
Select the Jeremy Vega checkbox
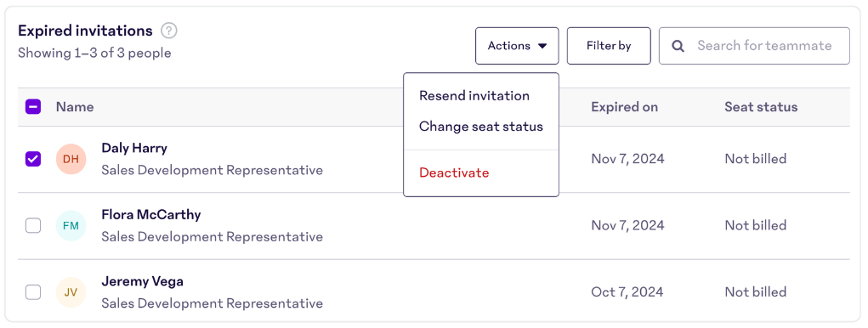(33, 292)
